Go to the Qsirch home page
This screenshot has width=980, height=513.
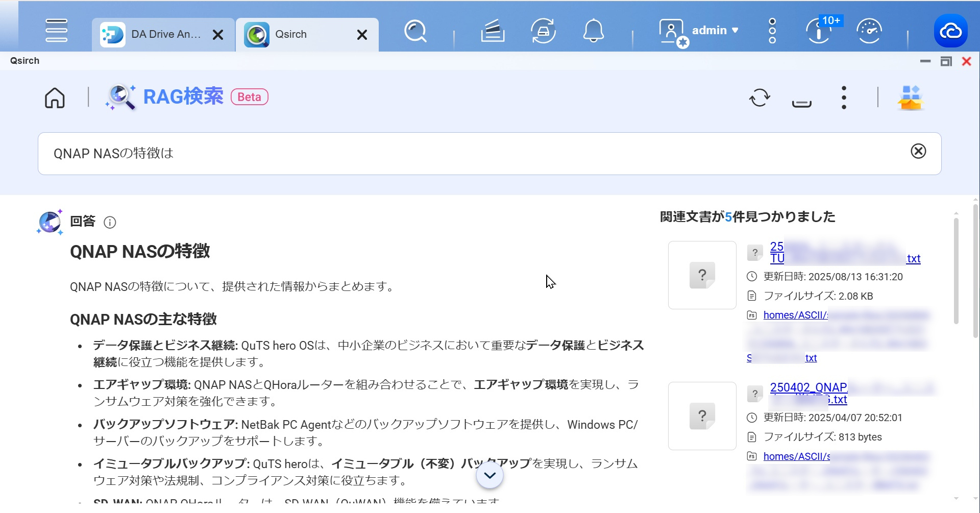tap(55, 97)
